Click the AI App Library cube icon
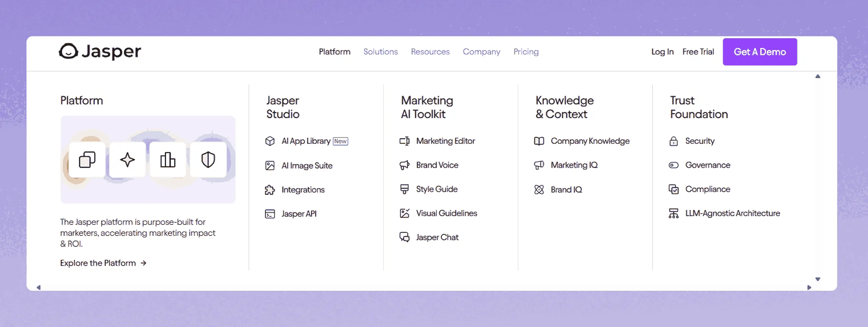 [x=270, y=141]
